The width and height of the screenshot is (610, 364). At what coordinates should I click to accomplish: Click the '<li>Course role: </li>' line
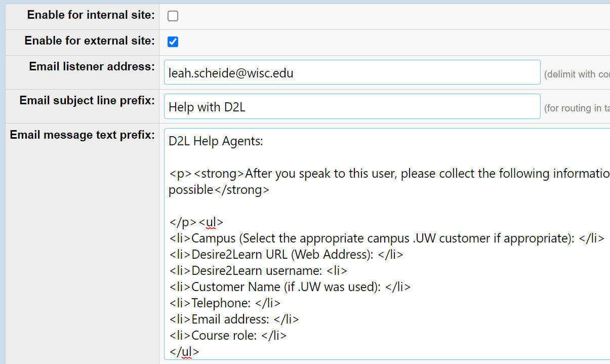228,336
